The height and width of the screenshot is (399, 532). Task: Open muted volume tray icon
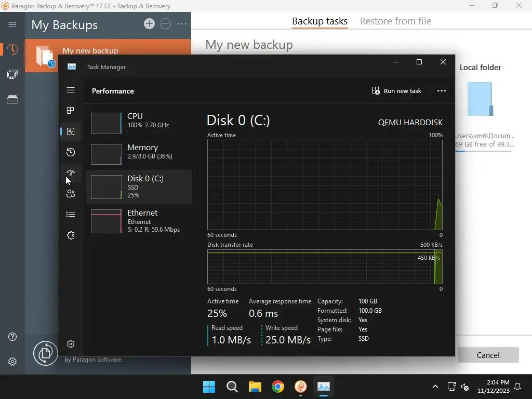(x=465, y=387)
